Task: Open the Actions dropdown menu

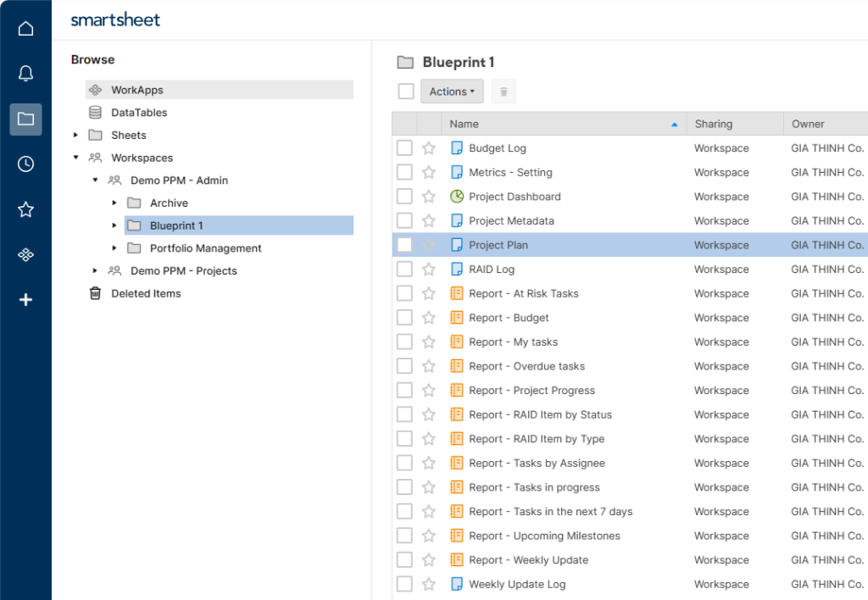Action: [x=451, y=92]
